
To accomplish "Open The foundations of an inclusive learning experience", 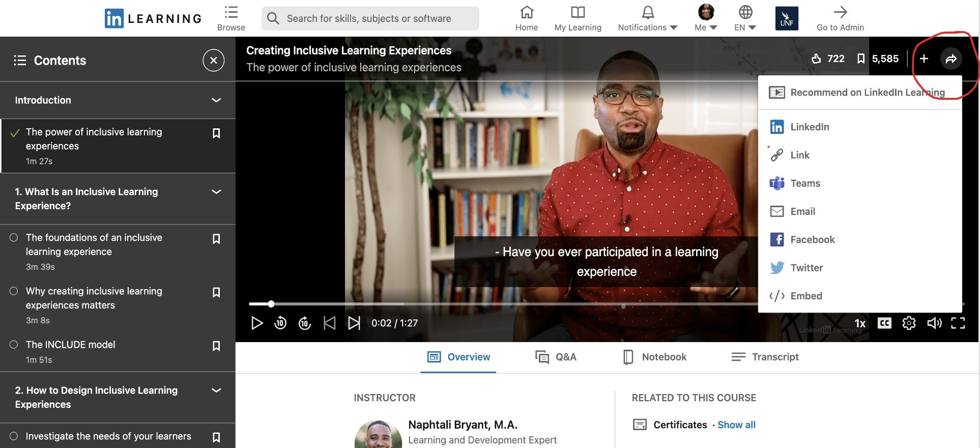I will click(94, 244).
